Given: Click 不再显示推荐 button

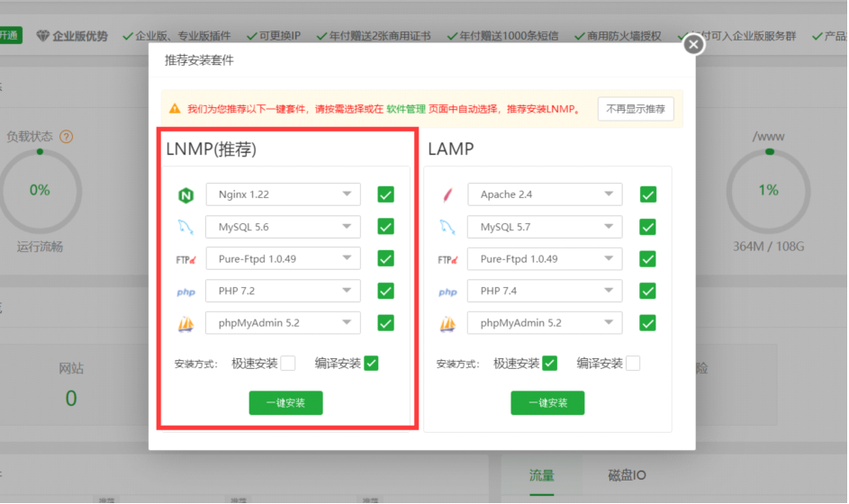Looking at the screenshot, I should (x=636, y=109).
